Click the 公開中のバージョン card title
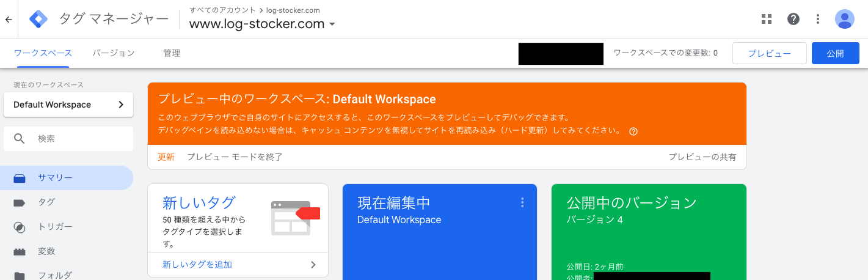This screenshot has width=868, height=280. click(632, 202)
